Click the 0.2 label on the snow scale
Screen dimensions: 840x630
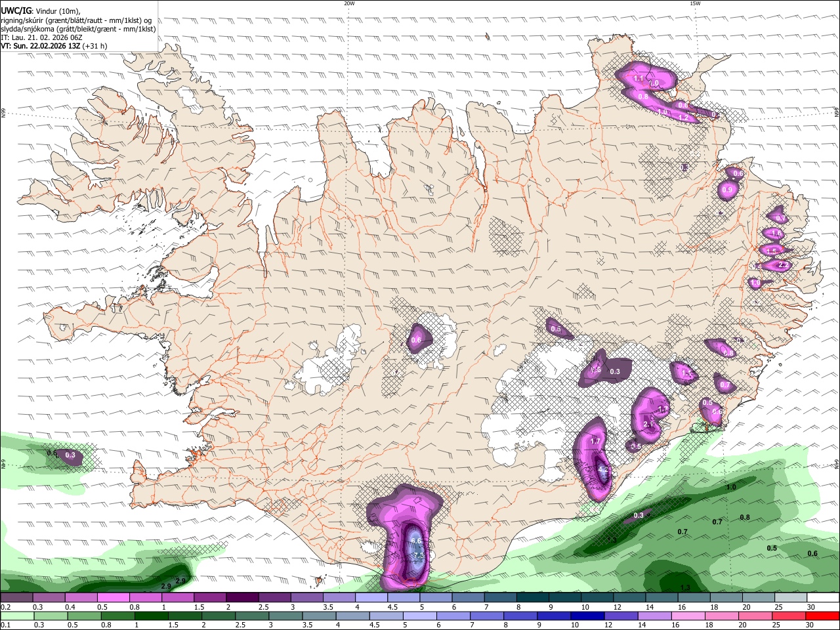click(5, 607)
